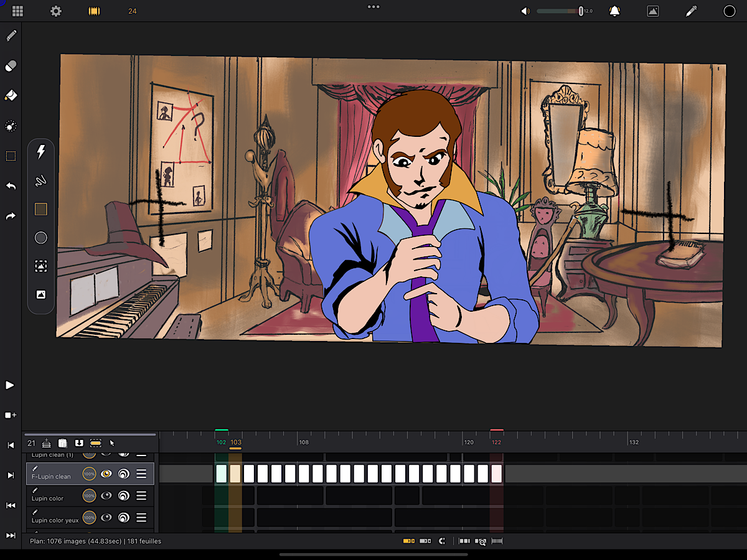Open the brush stroke settings

point(41,181)
